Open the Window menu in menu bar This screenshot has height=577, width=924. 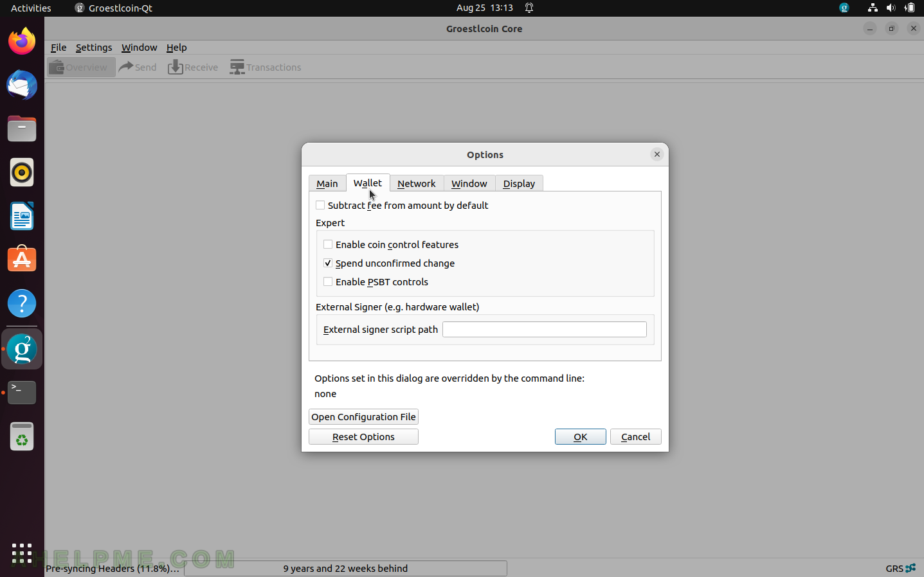(x=139, y=48)
